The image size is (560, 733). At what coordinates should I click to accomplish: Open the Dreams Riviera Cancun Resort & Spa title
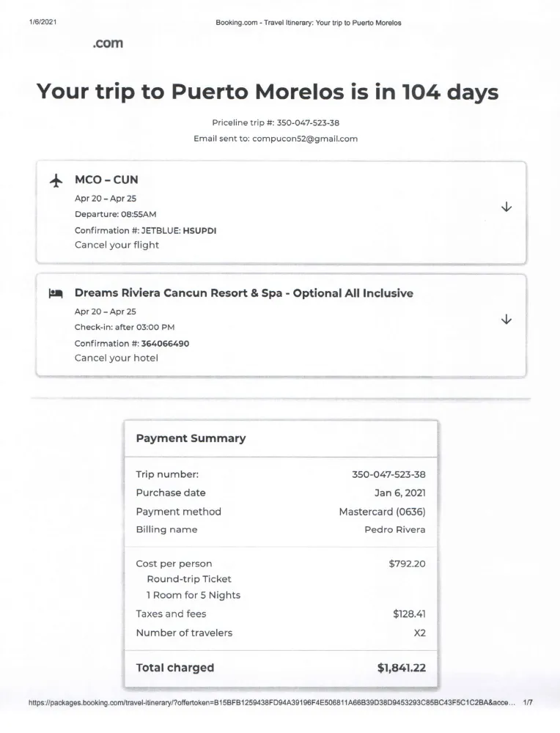(x=244, y=293)
